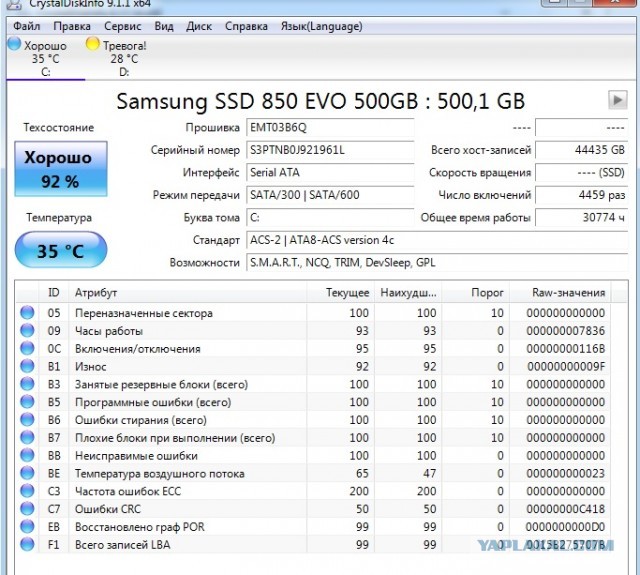Click the Хорошо 92 % health status box
The height and width of the screenshot is (575, 640).
[x=61, y=169]
